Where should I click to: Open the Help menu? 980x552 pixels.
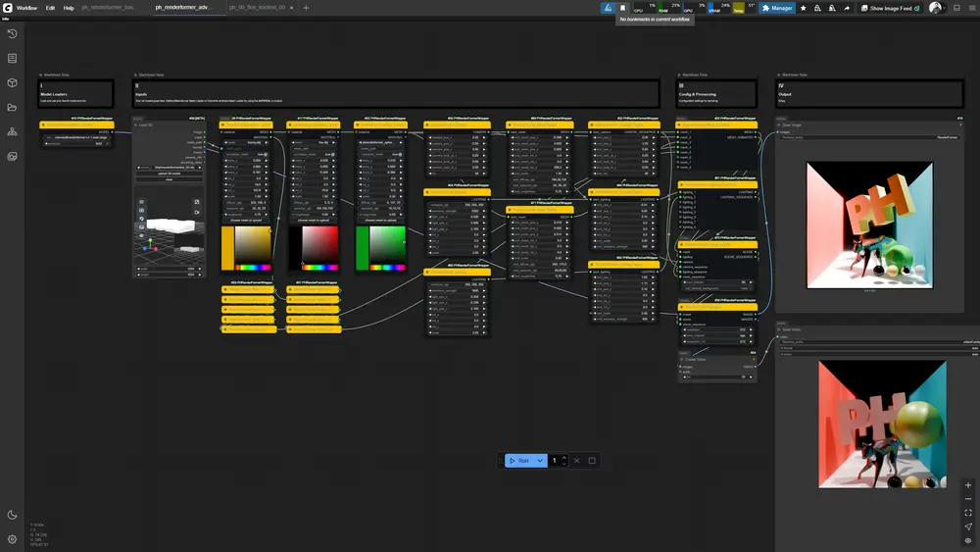(69, 8)
